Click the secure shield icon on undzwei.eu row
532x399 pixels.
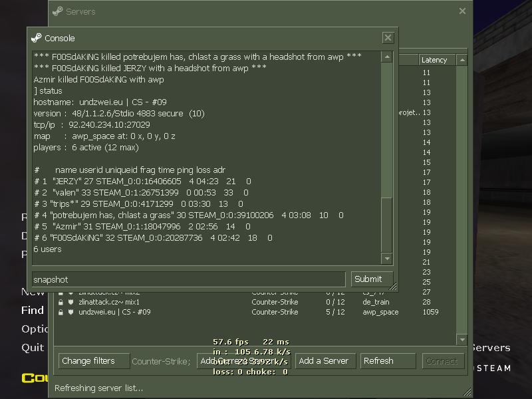[x=70, y=312]
